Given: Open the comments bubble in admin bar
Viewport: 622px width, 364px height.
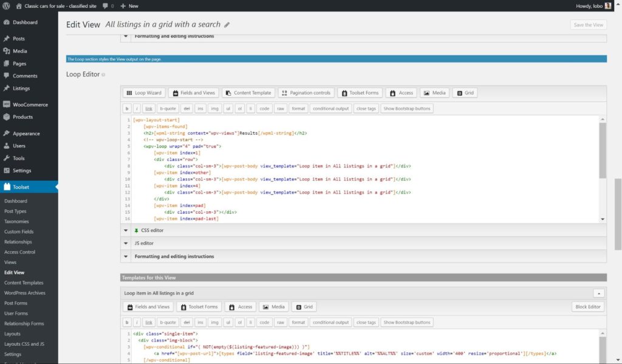Looking at the screenshot, I should (x=106, y=5).
